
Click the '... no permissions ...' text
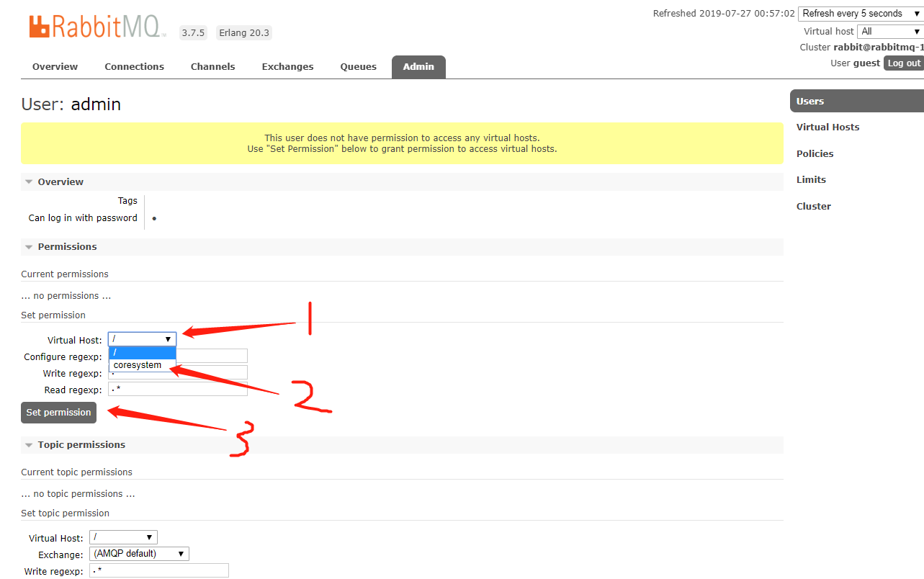click(66, 295)
